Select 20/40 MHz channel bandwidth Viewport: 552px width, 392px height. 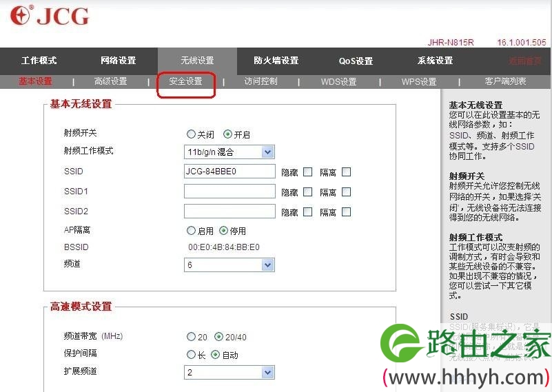pos(218,337)
